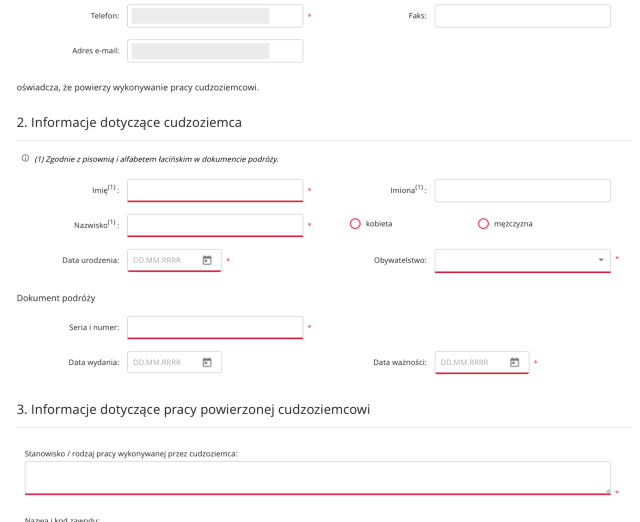Click the Data wydania date text box

(x=163, y=362)
